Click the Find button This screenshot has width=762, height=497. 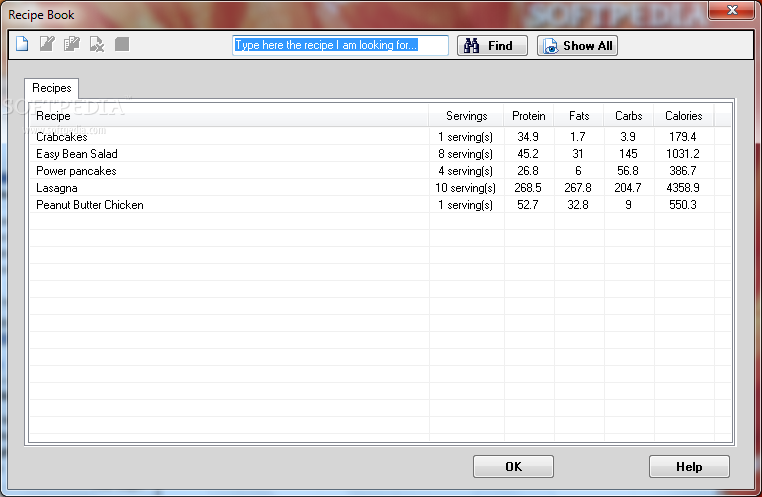click(x=492, y=46)
